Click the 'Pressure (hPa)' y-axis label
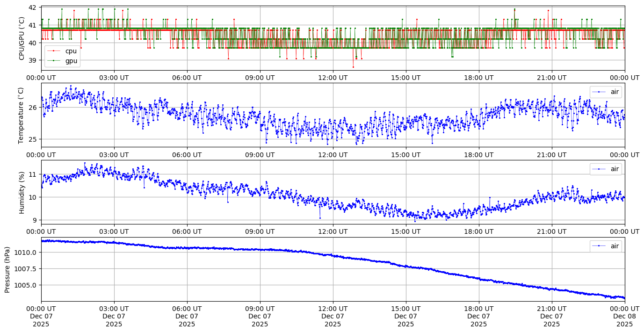This screenshot has width=644, height=332. point(7,269)
